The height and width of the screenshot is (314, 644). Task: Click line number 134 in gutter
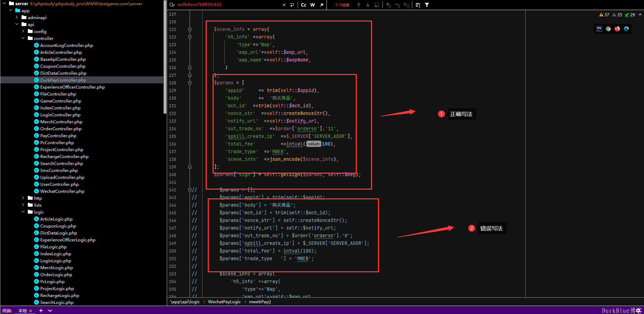click(172, 129)
